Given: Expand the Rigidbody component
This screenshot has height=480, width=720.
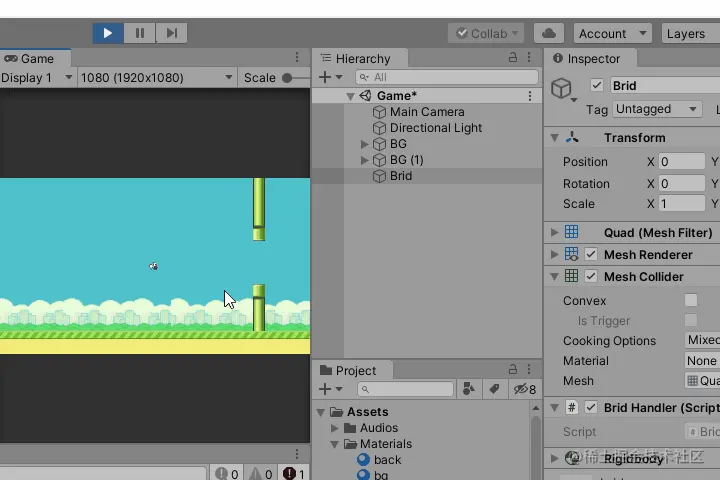Looking at the screenshot, I should click(x=555, y=458).
